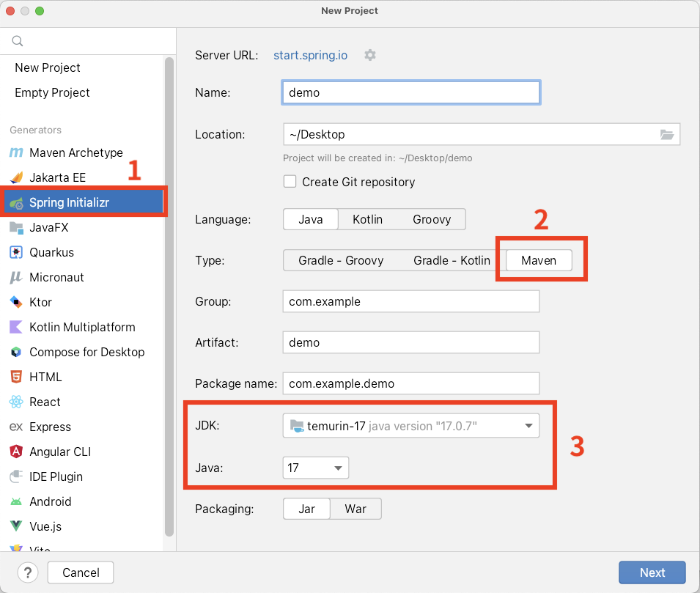Click the sidebar vertical scrollbar
700x593 pixels.
pos(169,296)
